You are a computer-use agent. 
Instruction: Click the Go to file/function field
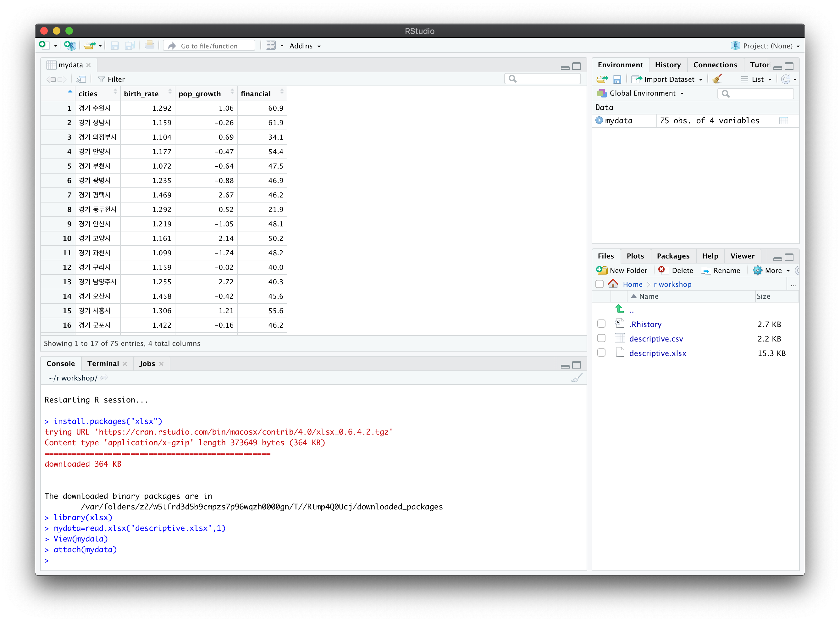point(209,46)
